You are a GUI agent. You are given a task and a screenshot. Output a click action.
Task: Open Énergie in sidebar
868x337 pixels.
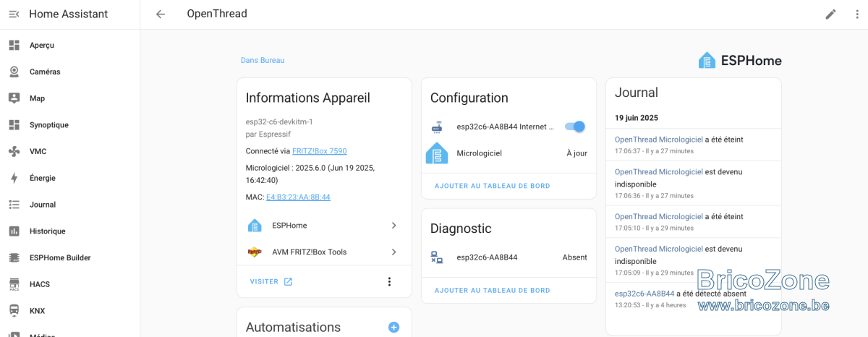[70, 178]
